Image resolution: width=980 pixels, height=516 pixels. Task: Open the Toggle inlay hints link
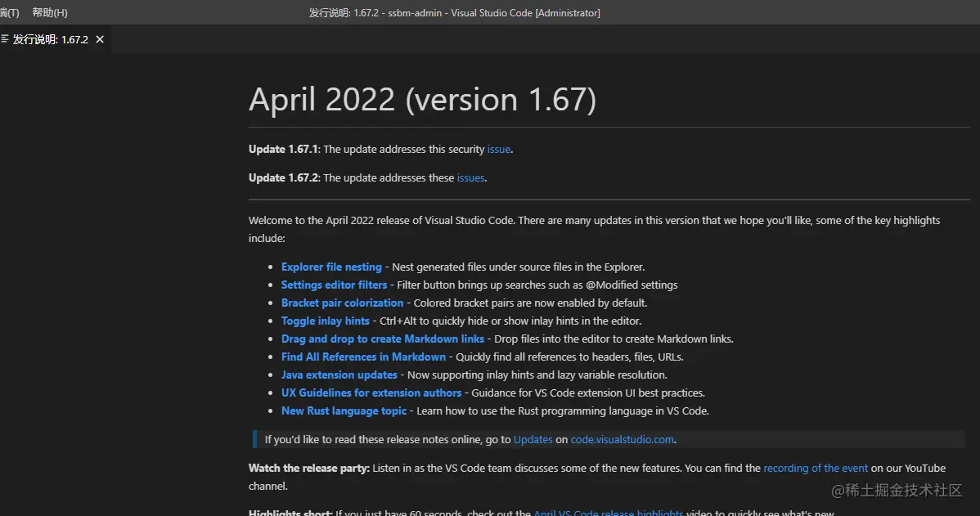pos(326,321)
